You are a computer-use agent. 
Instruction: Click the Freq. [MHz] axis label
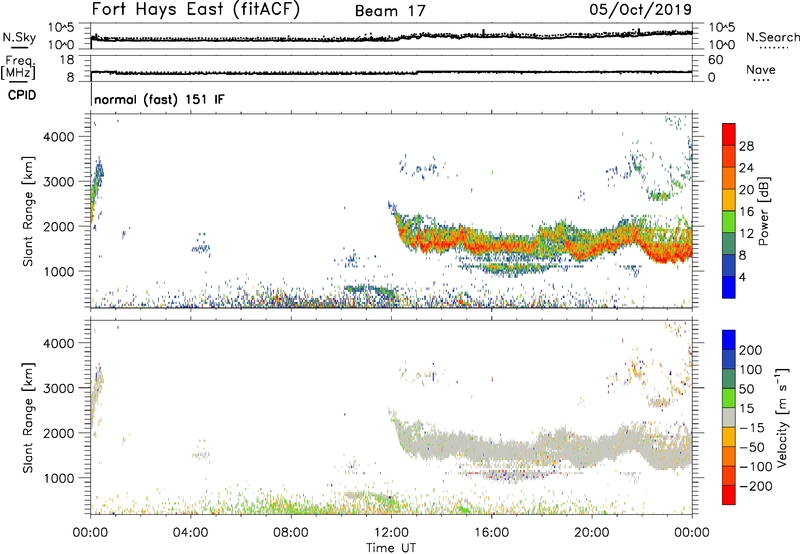pyautogui.click(x=18, y=68)
